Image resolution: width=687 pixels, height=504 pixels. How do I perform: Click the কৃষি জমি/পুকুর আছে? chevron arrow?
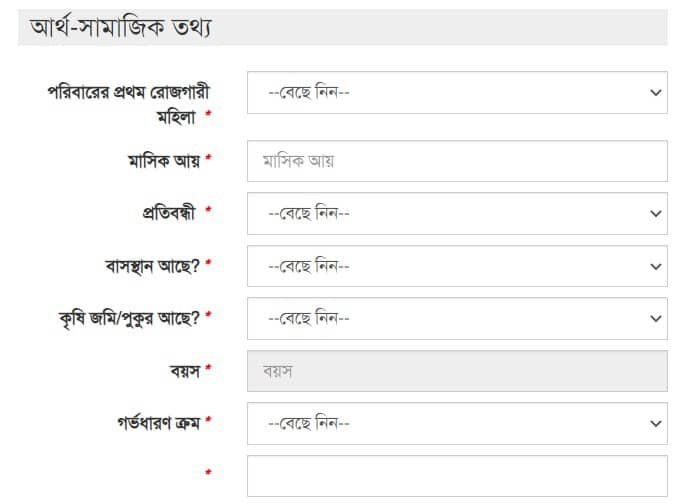point(656,319)
